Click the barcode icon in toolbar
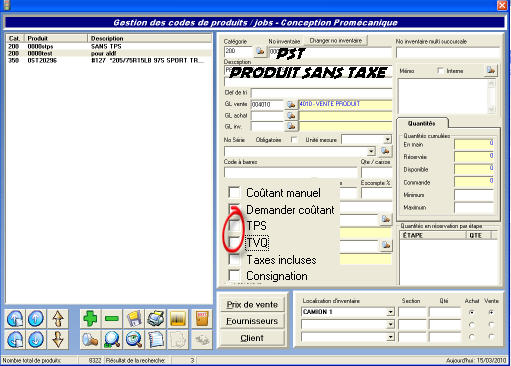The image size is (511, 366). [178, 319]
